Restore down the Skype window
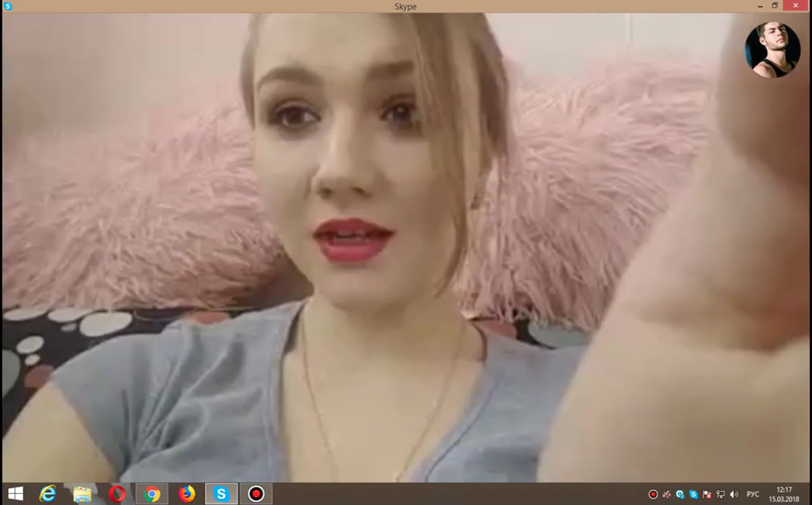This screenshot has height=505, width=812. 775,6
